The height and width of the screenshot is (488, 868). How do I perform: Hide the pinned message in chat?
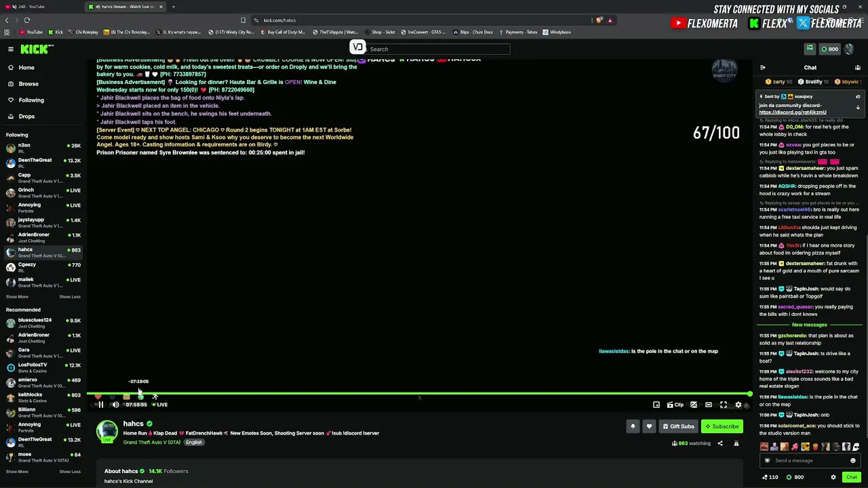pos(858,97)
